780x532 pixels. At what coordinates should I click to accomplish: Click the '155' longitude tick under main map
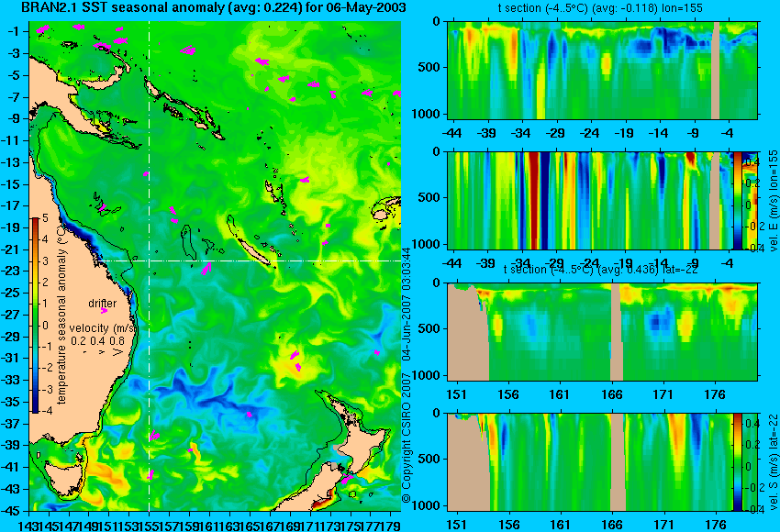(150, 525)
